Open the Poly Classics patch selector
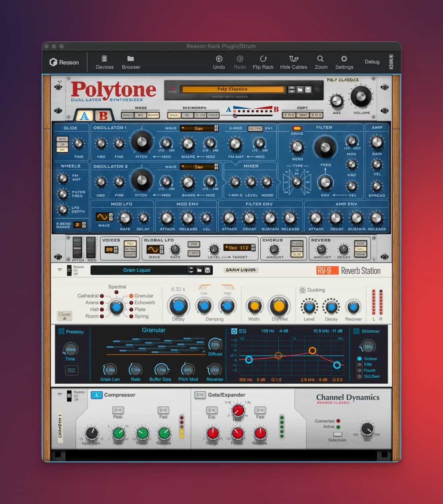The width and height of the screenshot is (443, 504). (232, 90)
